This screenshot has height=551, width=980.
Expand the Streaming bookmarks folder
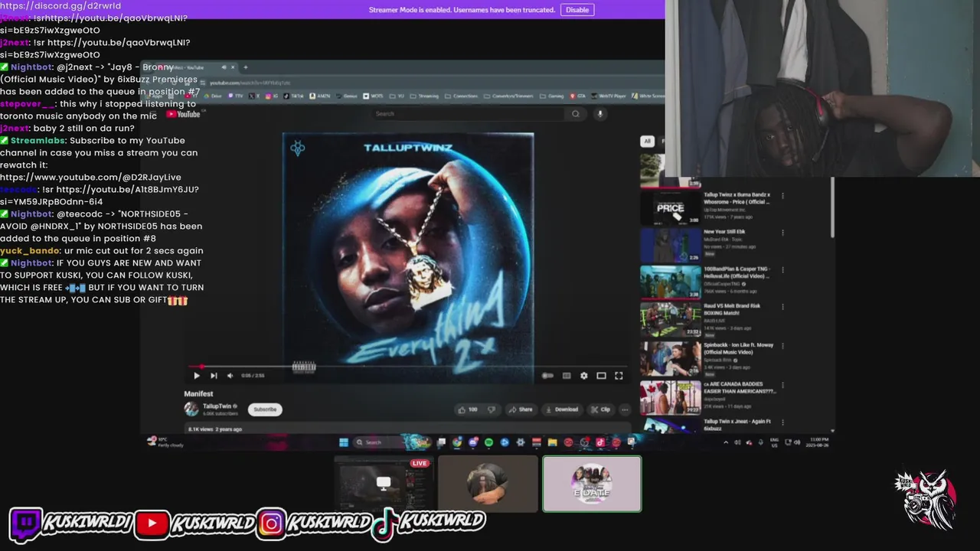425,96
